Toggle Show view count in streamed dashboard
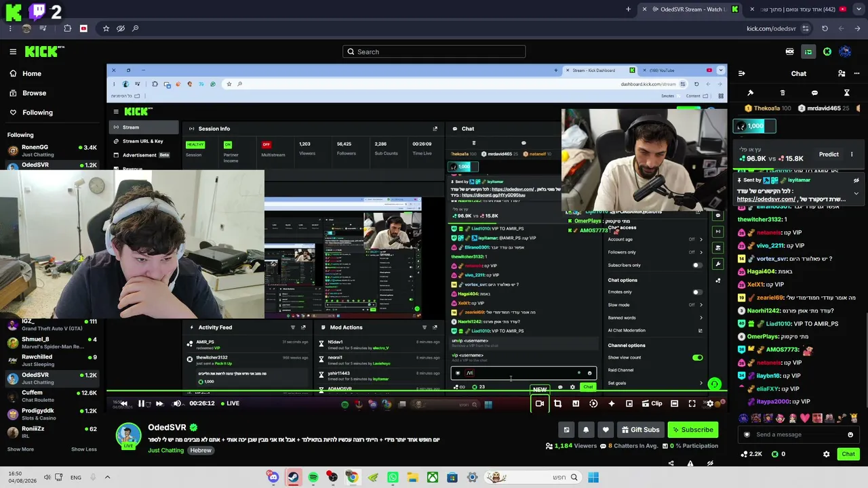 pyautogui.click(x=697, y=357)
